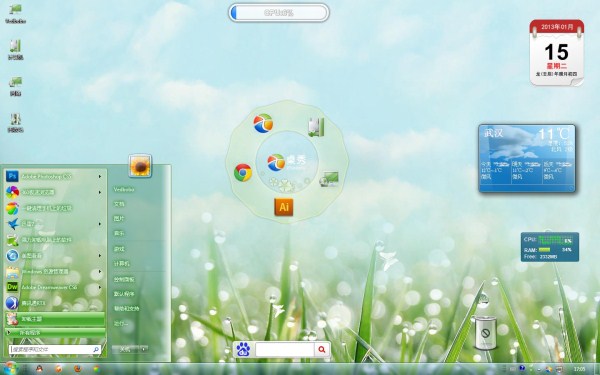Click the 关机 shutdown button
This screenshot has width=600, height=375.
coord(125,349)
